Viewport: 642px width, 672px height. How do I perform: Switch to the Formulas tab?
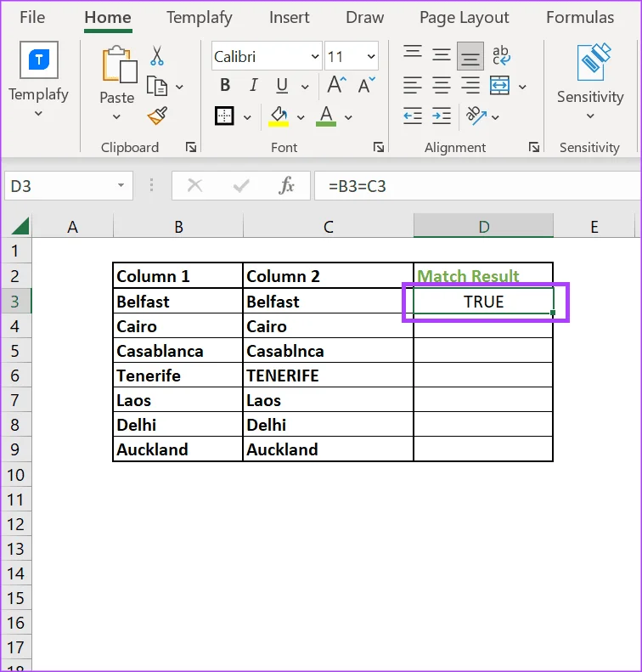[580, 18]
